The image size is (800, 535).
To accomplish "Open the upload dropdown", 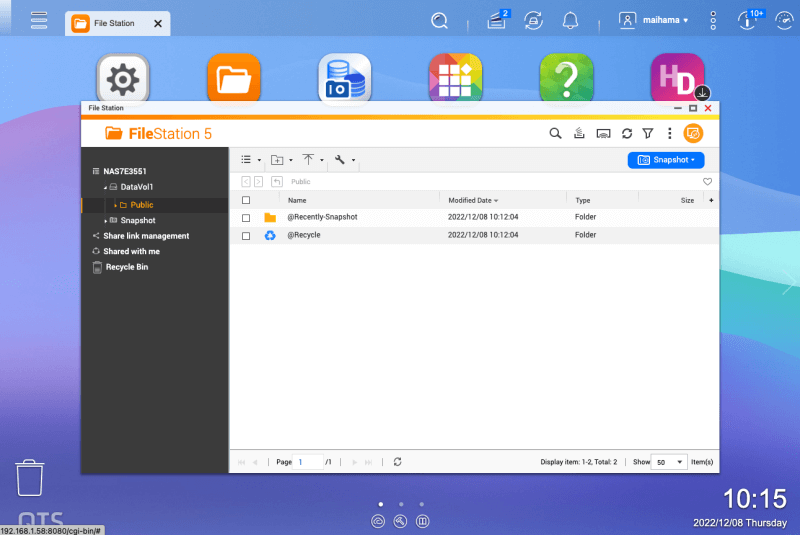I will tap(313, 160).
